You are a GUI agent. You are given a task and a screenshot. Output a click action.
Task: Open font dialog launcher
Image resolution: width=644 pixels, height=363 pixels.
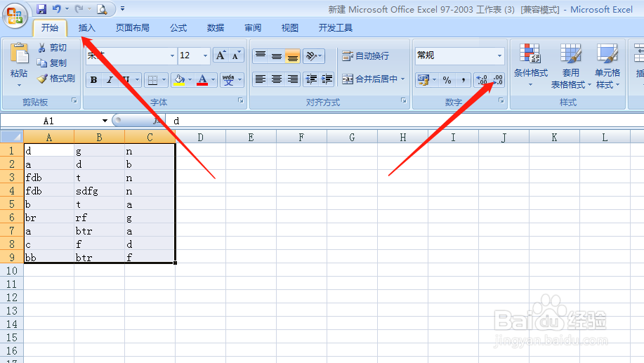[x=241, y=100]
